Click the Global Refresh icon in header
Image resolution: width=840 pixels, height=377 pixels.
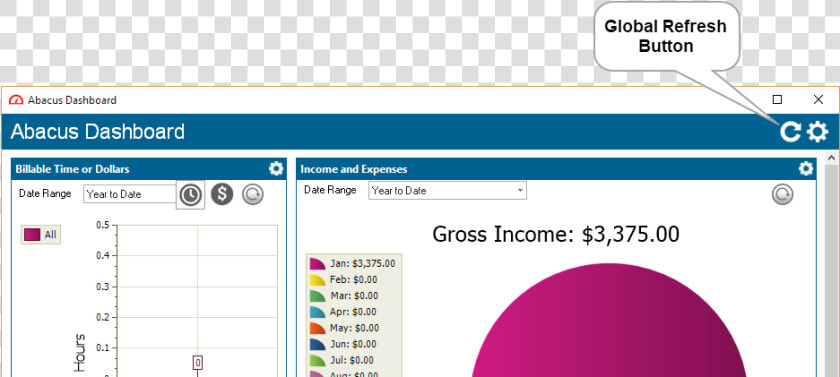pos(790,131)
